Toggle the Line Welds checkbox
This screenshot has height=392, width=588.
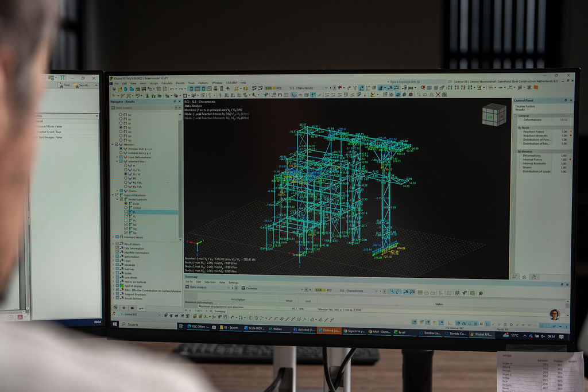(117, 277)
